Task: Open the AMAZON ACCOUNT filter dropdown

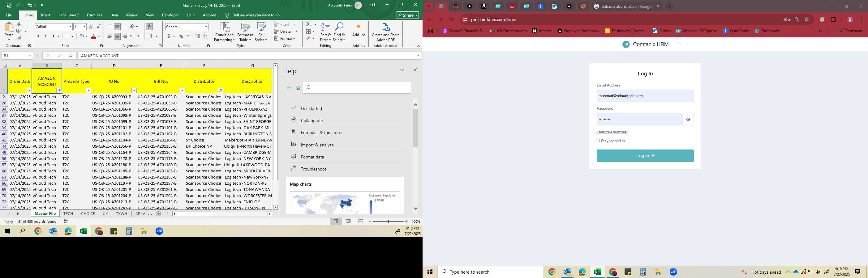Action: pos(59,90)
